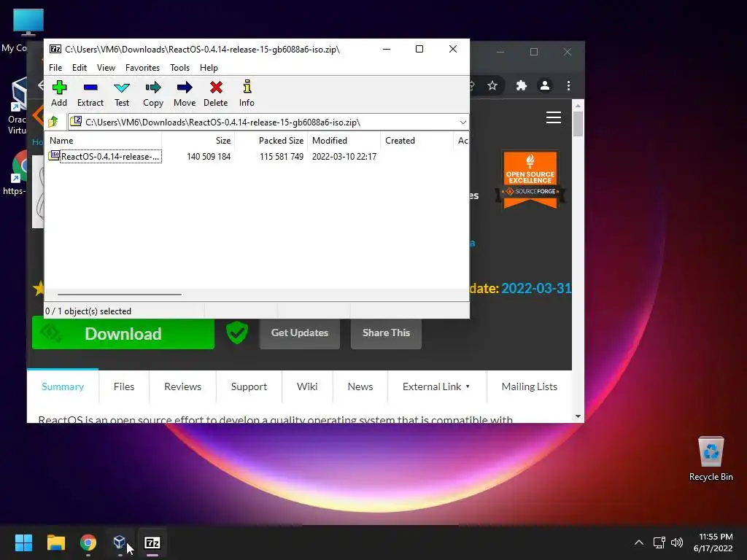The width and height of the screenshot is (747, 560).
Task: Click the Chrome taskbar icon
Action: tap(88, 542)
